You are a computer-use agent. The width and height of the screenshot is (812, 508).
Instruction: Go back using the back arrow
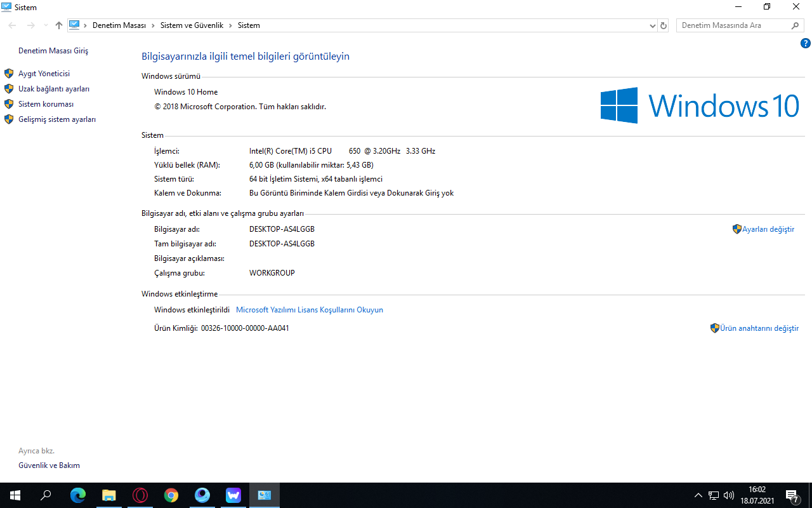13,25
